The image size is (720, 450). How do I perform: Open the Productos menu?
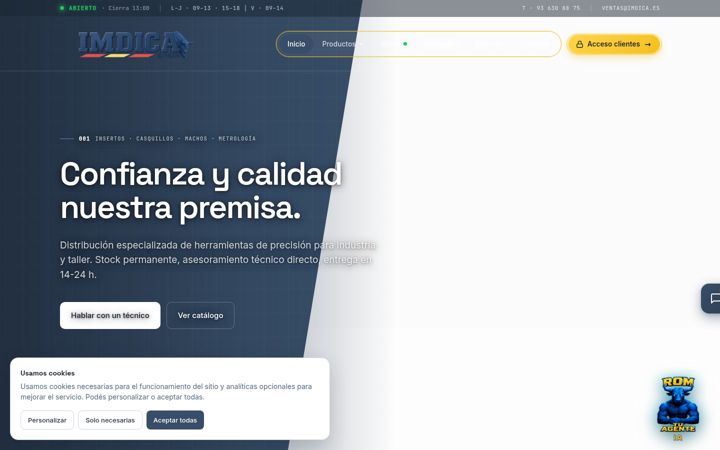[x=341, y=44]
